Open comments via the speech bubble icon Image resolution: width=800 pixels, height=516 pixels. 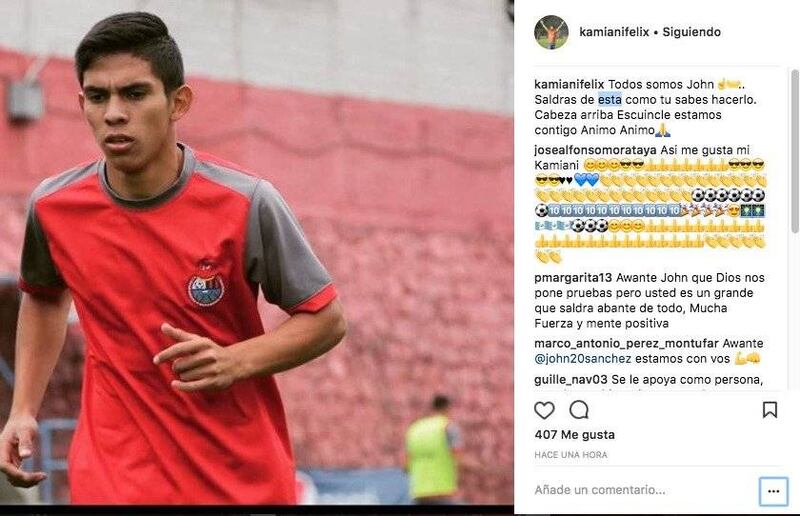coord(579,410)
